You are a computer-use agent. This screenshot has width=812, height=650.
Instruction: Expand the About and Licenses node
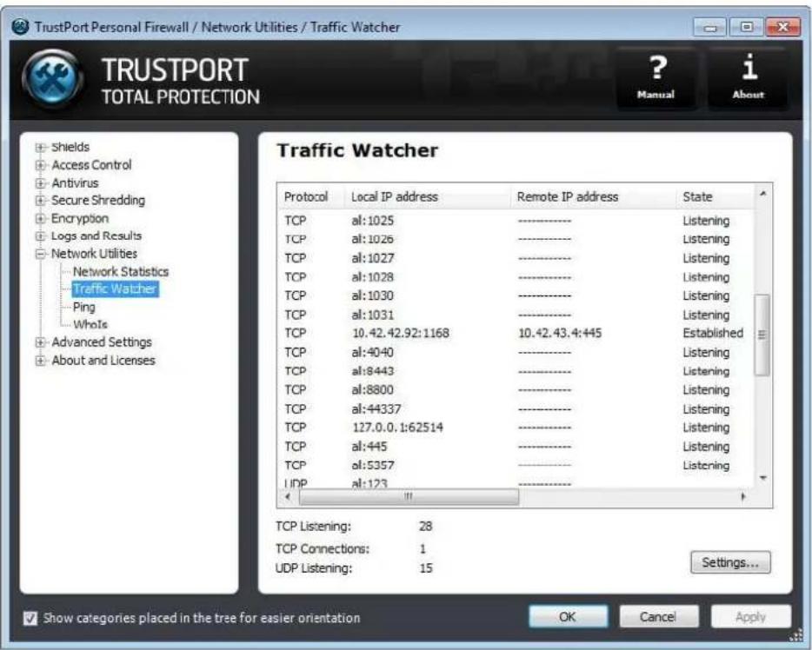40,360
